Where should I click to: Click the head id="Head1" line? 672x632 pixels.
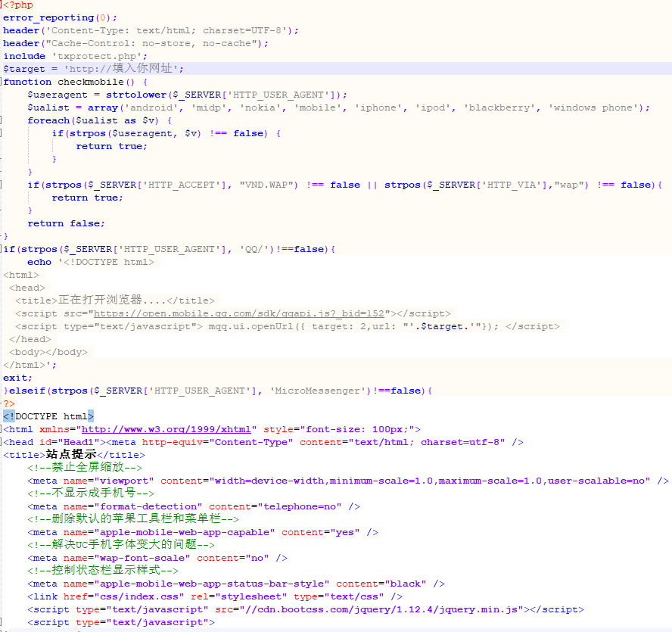pyautogui.click(x=263, y=443)
